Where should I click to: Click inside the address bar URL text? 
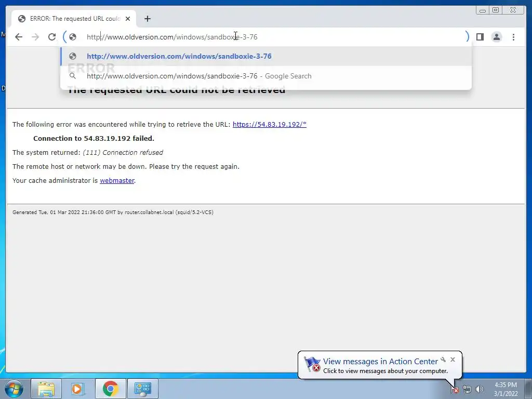click(172, 37)
